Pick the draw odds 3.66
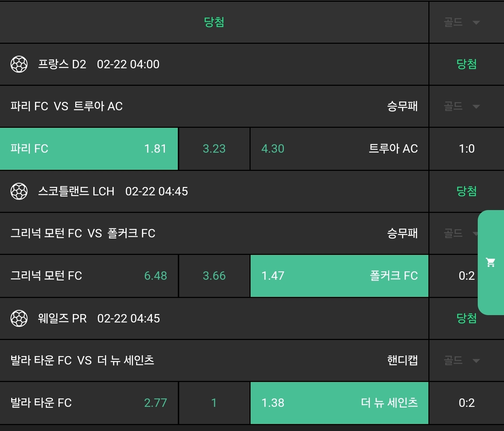This screenshot has width=504, height=431. pos(214,276)
